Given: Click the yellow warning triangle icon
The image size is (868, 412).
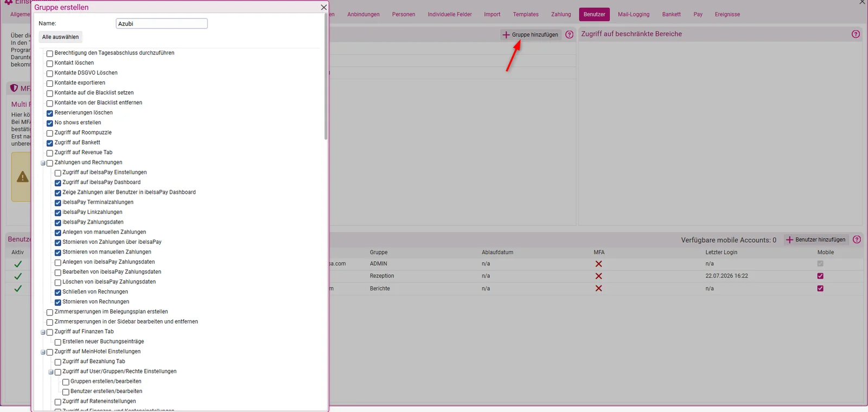Looking at the screenshot, I should 22,177.
